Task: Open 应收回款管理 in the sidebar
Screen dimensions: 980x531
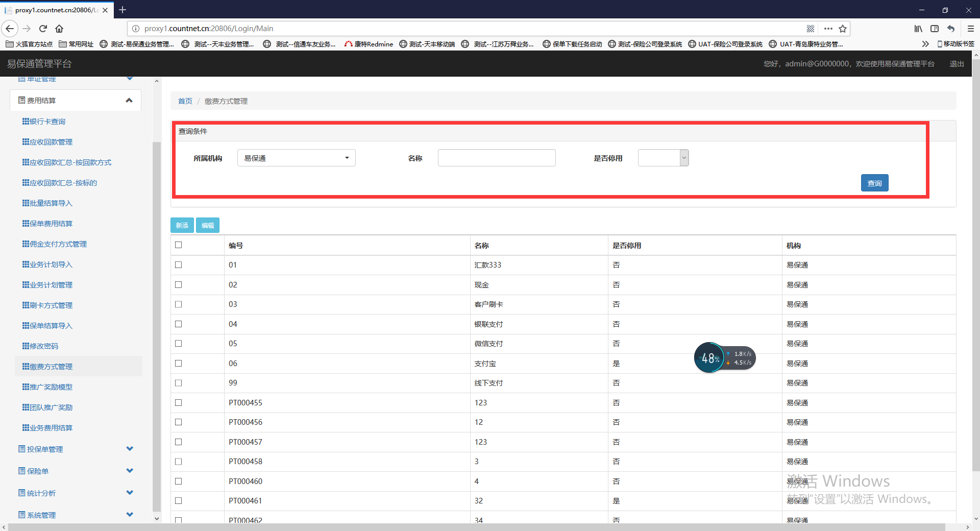Action: pyautogui.click(x=47, y=142)
